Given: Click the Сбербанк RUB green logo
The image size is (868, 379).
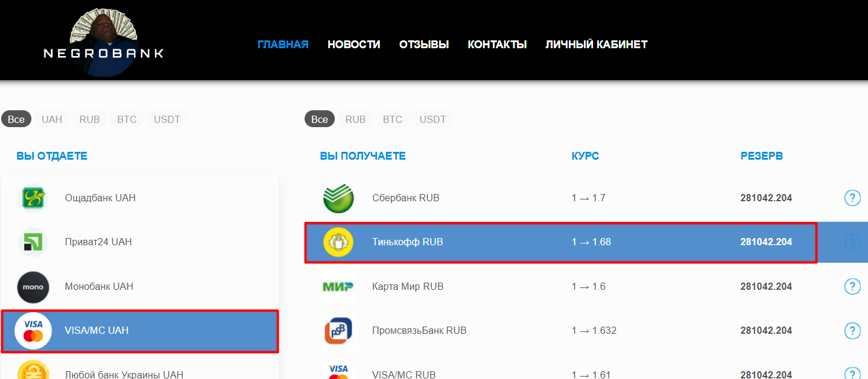Looking at the screenshot, I should [338, 198].
